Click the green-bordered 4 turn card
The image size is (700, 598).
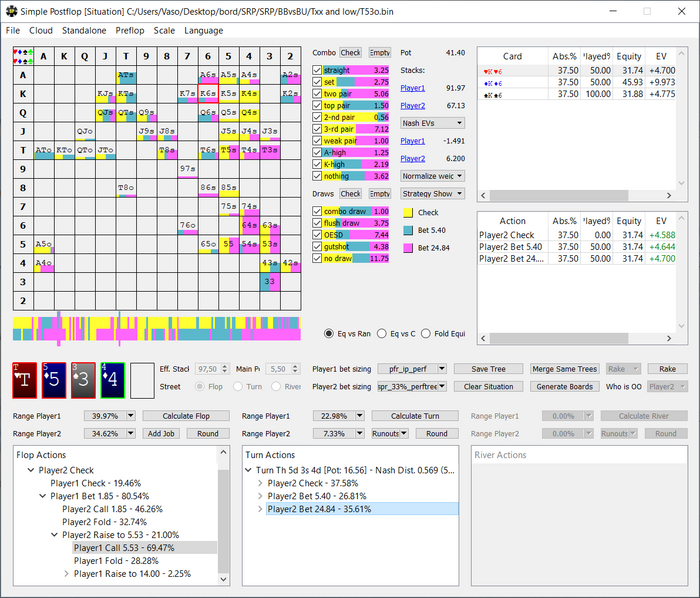(112, 381)
